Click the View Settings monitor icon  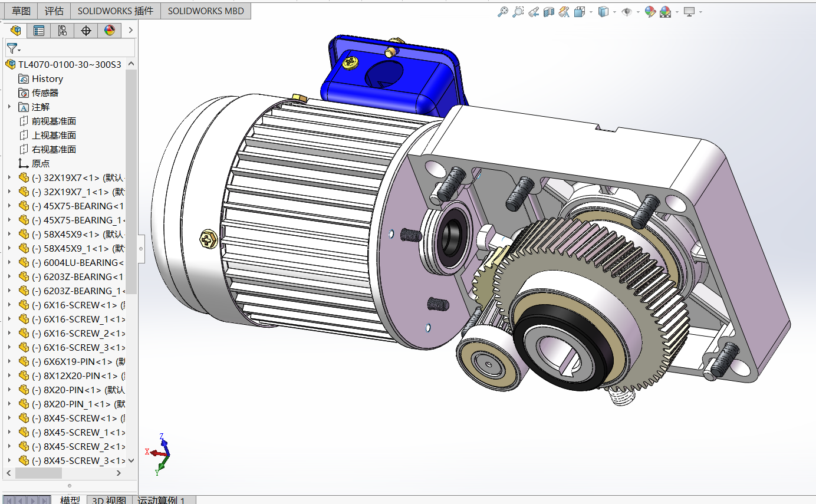click(x=689, y=11)
